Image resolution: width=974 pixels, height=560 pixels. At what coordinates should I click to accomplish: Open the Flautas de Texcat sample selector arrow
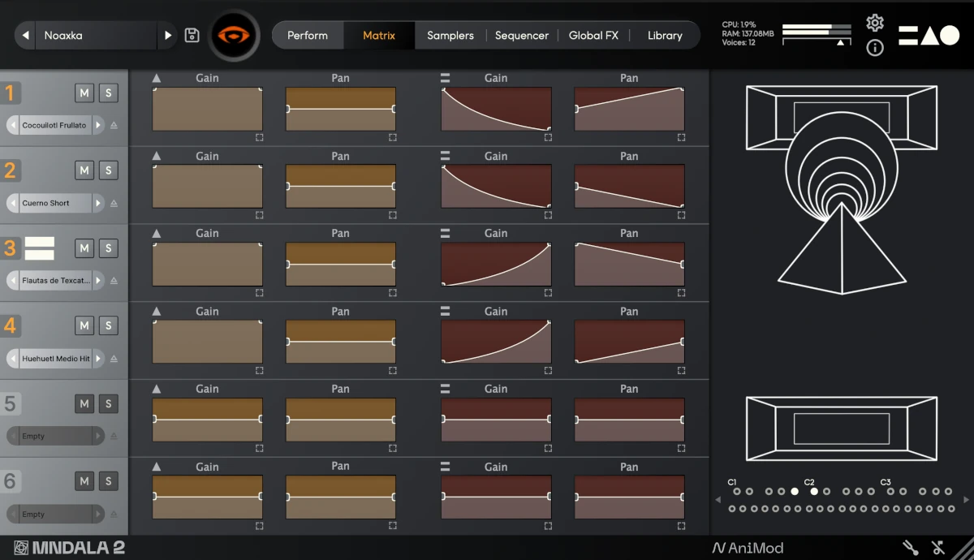point(97,280)
